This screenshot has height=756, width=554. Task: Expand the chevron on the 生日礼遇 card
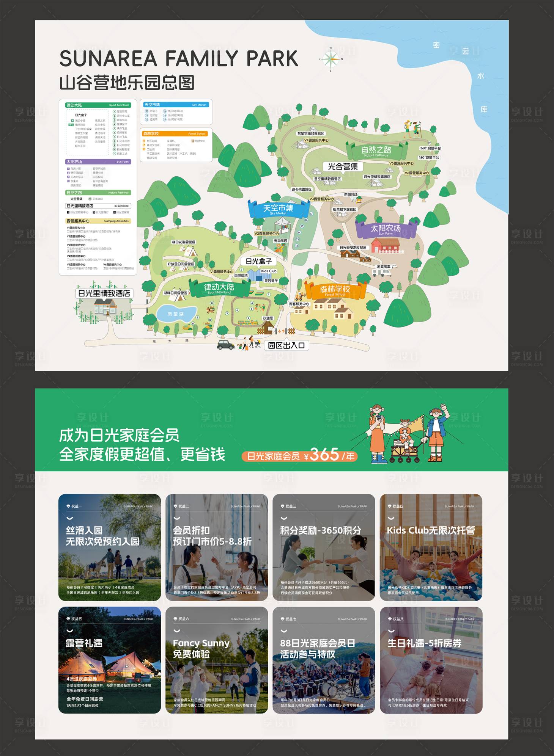point(391,631)
